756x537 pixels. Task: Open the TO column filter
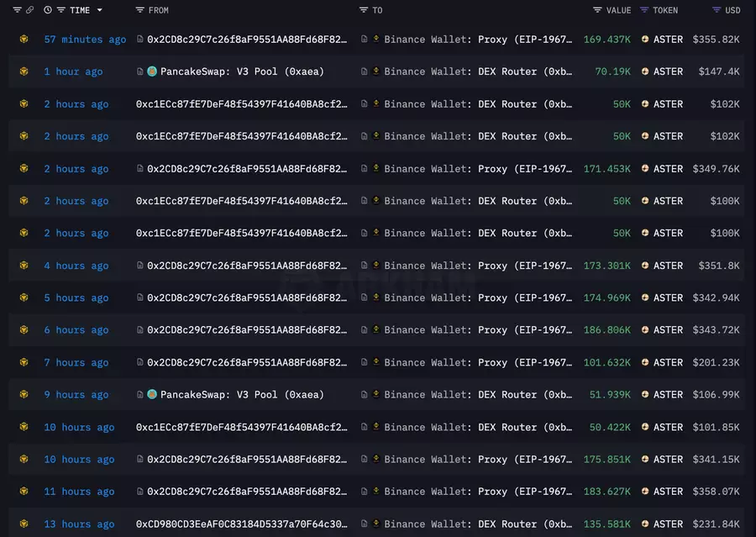363,10
